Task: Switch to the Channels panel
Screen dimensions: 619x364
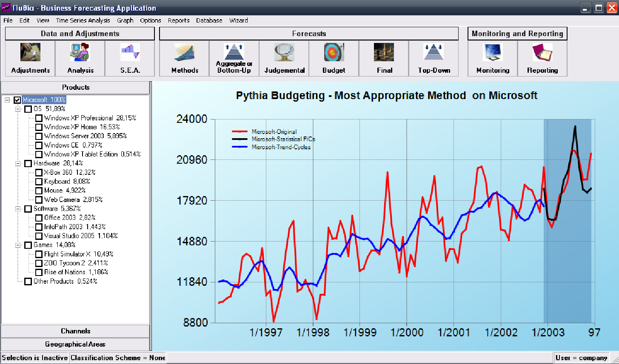Action: (x=75, y=331)
